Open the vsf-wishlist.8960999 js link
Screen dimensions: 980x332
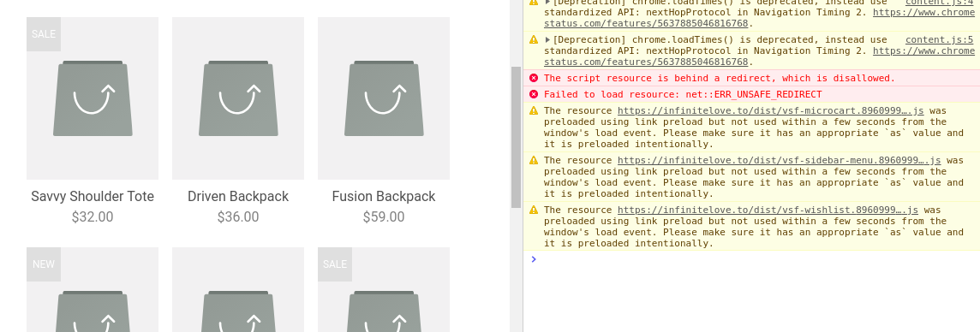[x=768, y=210]
